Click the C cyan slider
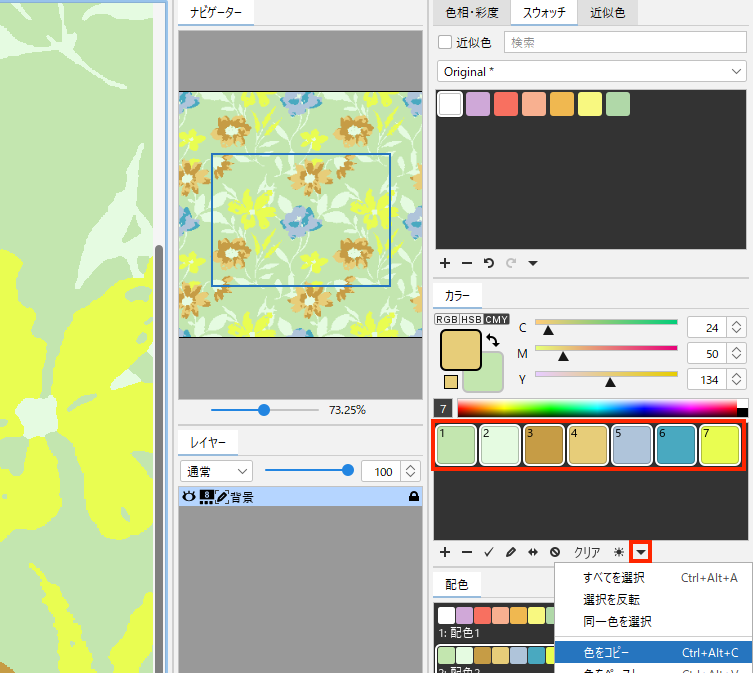The image size is (753, 673). [x=606, y=323]
